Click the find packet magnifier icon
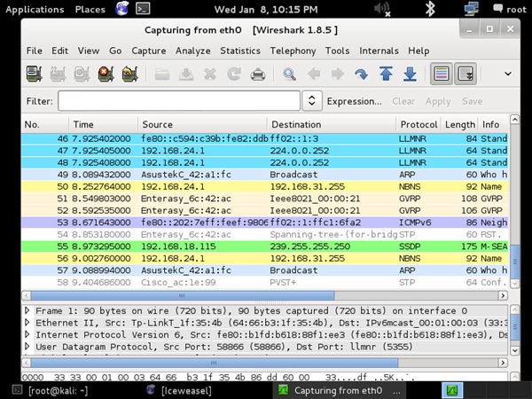Viewport: 532px width, 399px height. 289,74
